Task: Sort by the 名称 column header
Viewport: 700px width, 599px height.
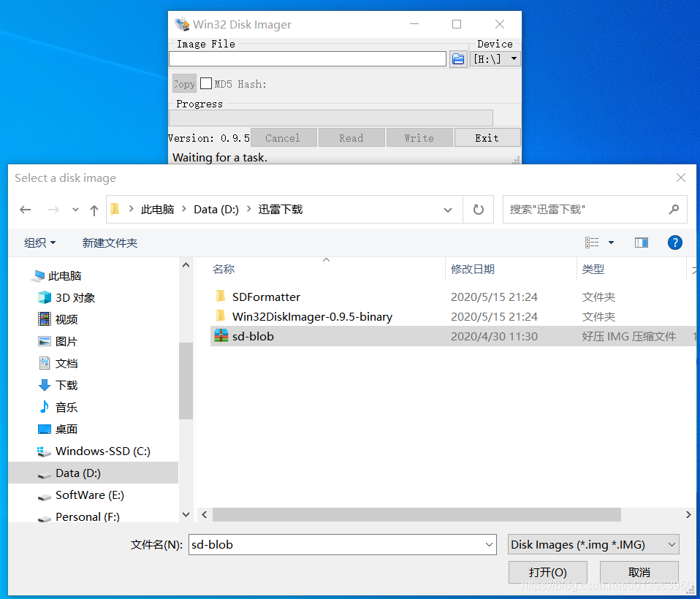Action: (224, 269)
